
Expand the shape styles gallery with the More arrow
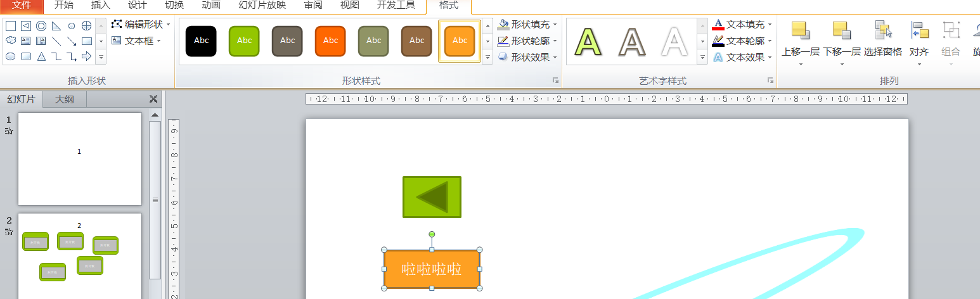[x=487, y=57]
